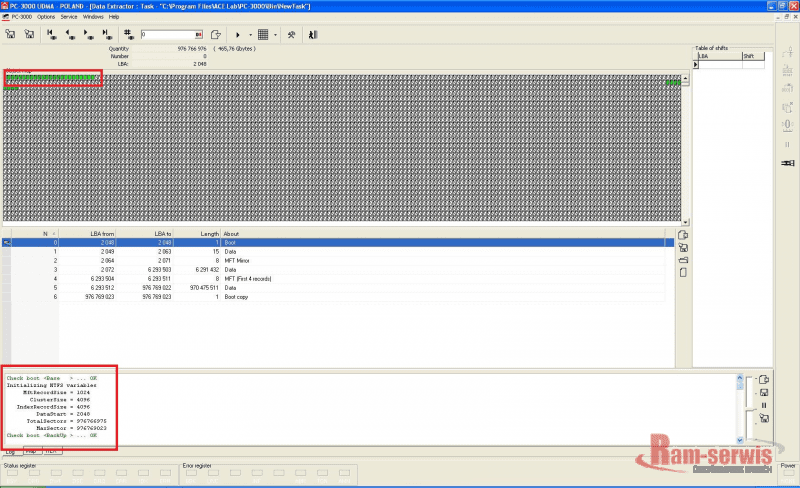The image size is (800, 488).
Task: Click the pause icon beside the log panel
Action: (x=763, y=405)
